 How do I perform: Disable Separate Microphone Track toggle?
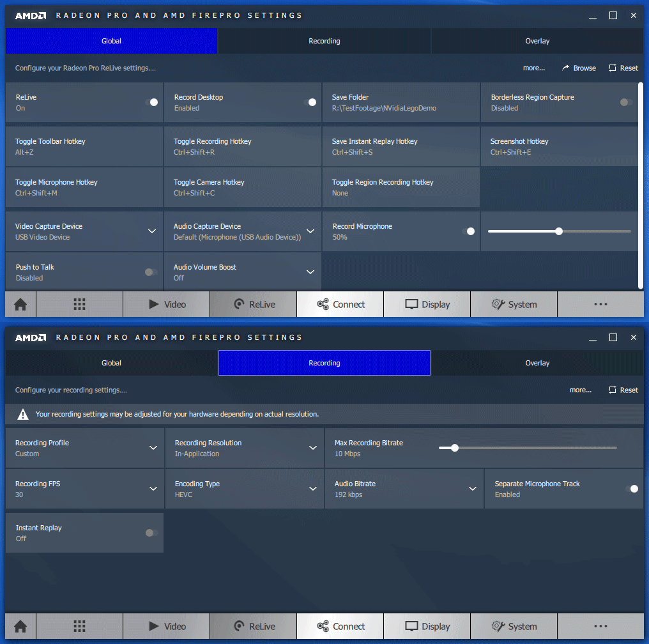coord(632,489)
